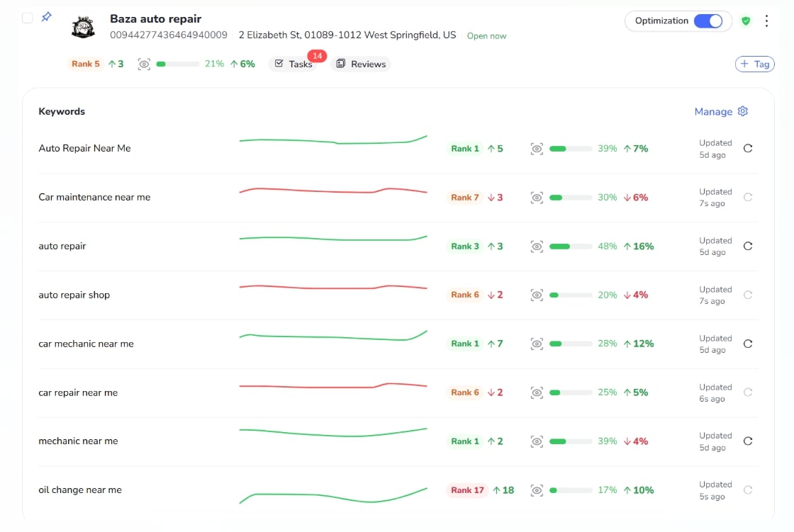Refresh the mechanic near me keyword

(747, 441)
